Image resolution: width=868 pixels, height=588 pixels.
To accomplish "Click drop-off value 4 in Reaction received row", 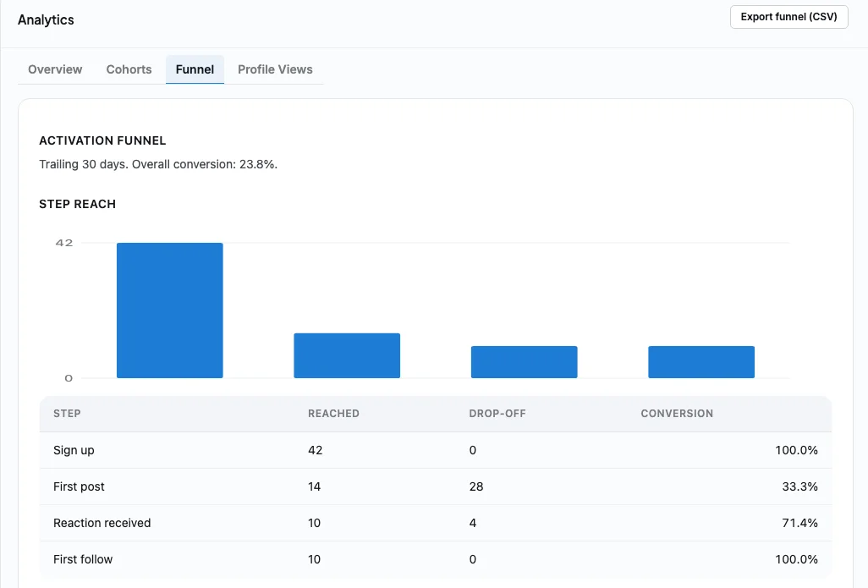I will coord(473,523).
